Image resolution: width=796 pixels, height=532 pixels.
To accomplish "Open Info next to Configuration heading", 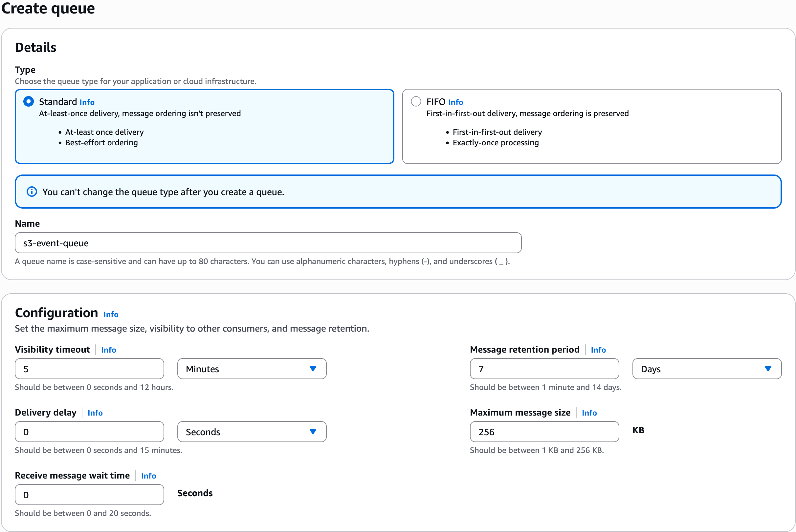I will 111,315.
